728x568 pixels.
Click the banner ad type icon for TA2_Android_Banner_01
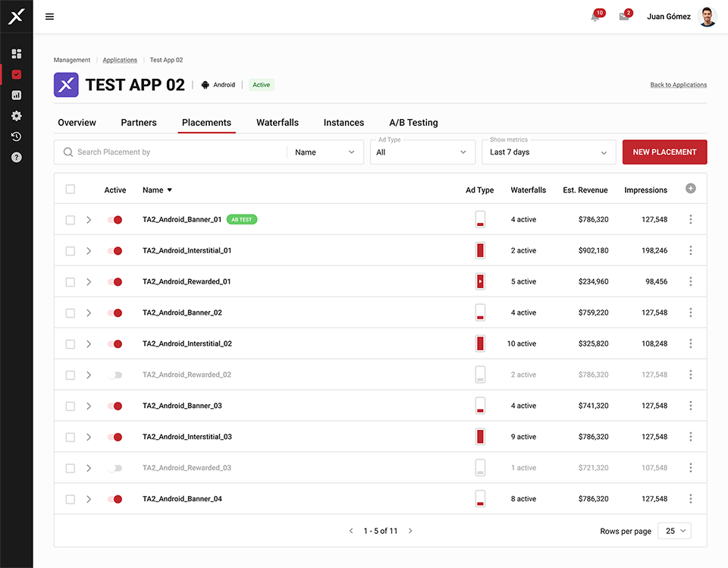(x=480, y=219)
